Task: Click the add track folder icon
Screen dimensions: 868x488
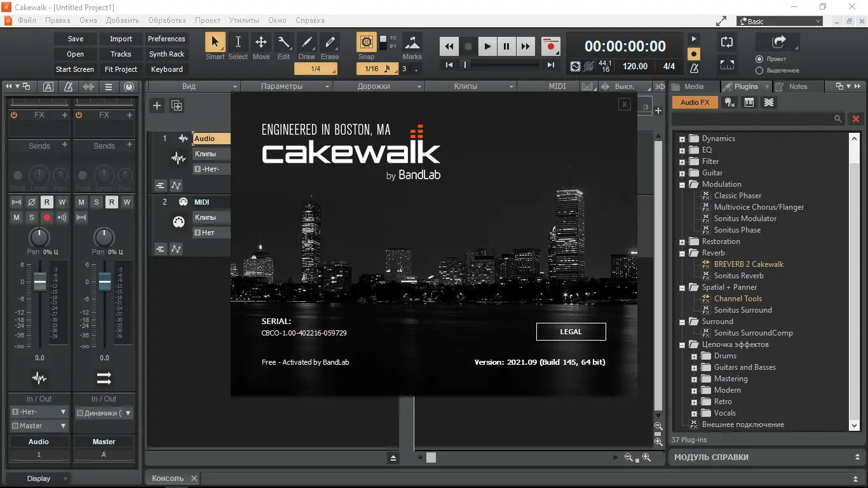Action: coord(177,105)
